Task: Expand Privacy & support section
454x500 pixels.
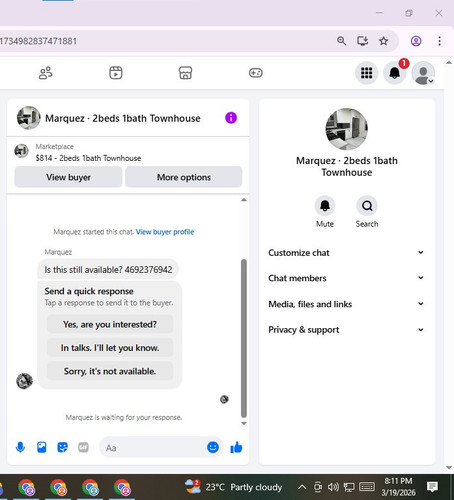Action: point(346,330)
